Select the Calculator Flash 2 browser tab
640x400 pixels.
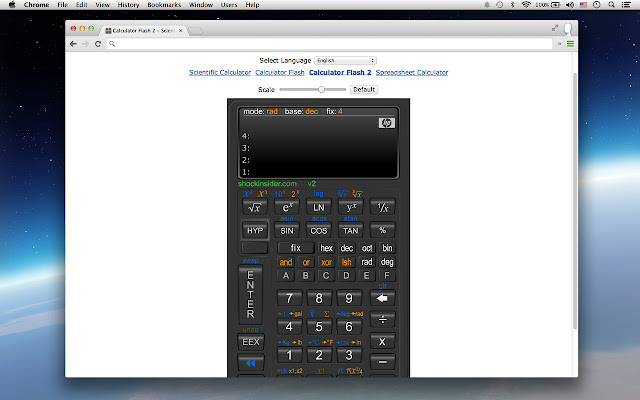[144, 31]
